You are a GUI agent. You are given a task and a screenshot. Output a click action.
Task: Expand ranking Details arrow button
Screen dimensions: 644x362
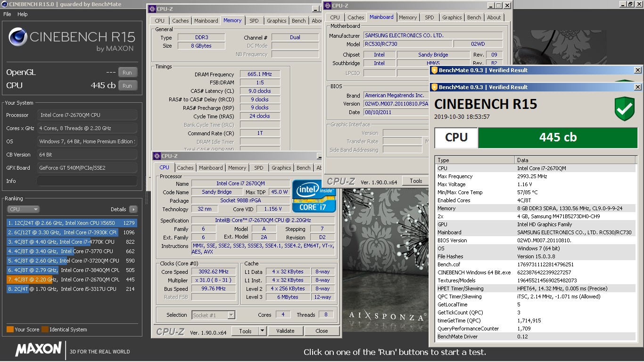[x=133, y=209]
